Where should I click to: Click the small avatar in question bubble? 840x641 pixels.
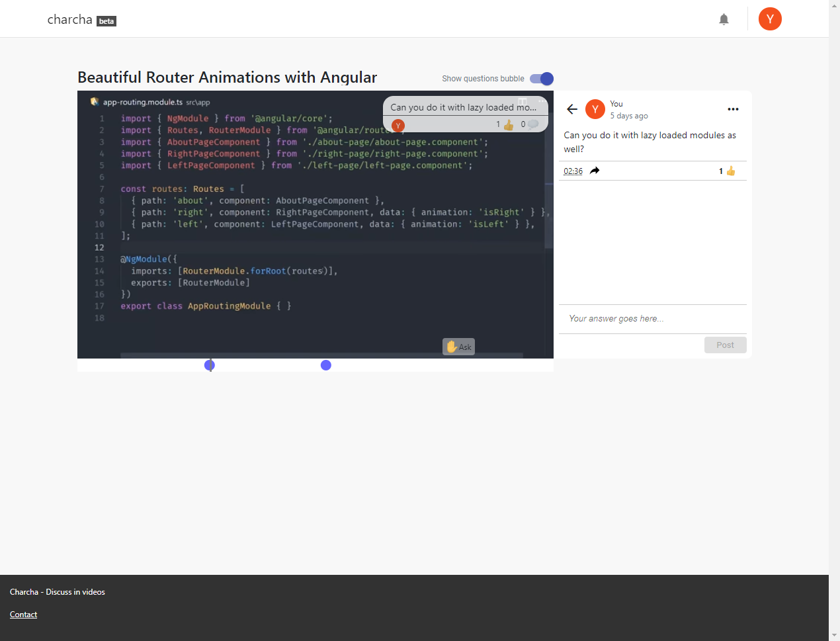pyautogui.click(x=398, y=125)
